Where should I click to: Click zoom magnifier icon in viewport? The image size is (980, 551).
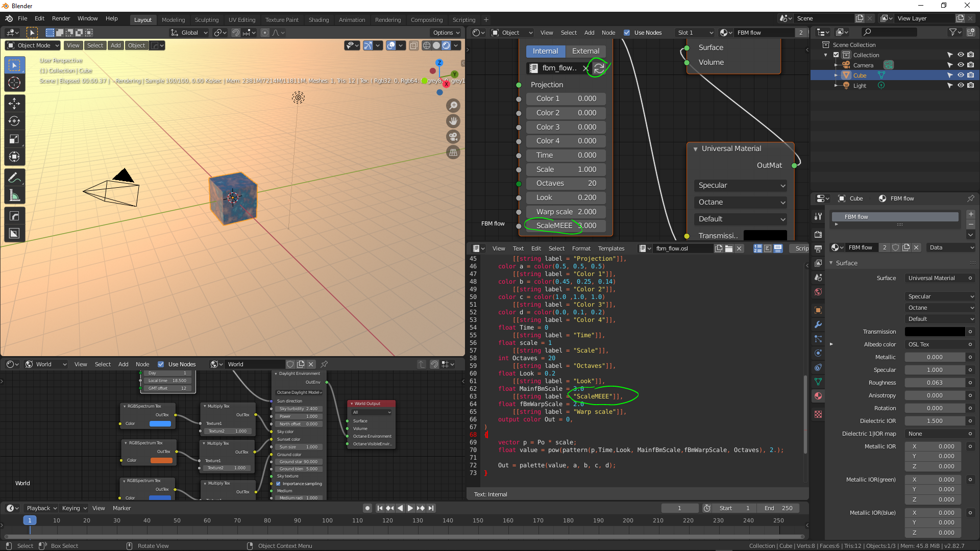pyautogui.click(x=453, y=106)
